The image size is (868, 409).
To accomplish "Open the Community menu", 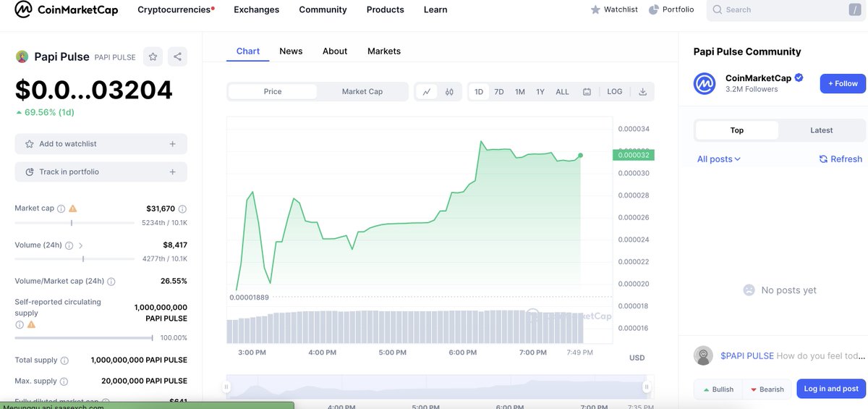I will coord(323,9).
